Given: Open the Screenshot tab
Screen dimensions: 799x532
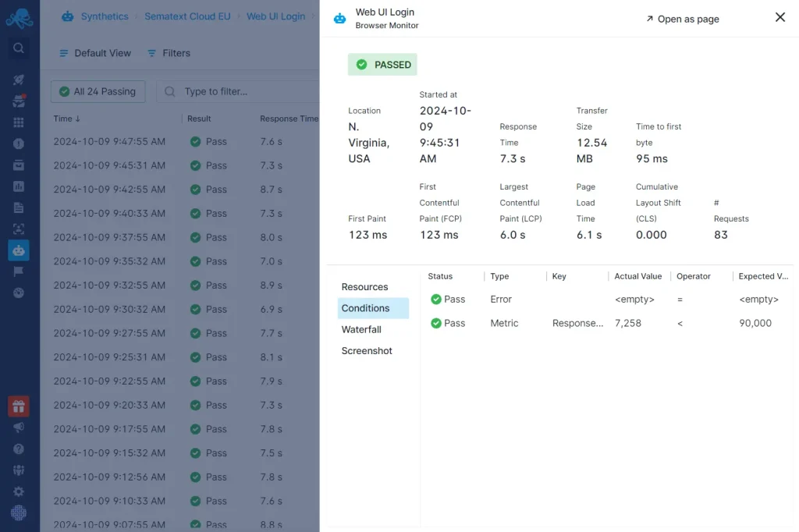Looking at the screenshot, I should (x=367, y=351).
